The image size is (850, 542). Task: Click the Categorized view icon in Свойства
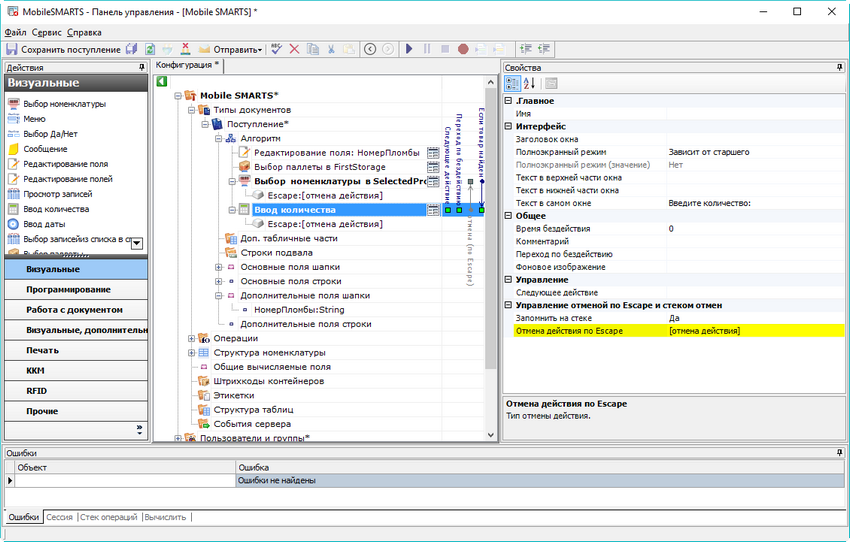(x=512, y=83)
